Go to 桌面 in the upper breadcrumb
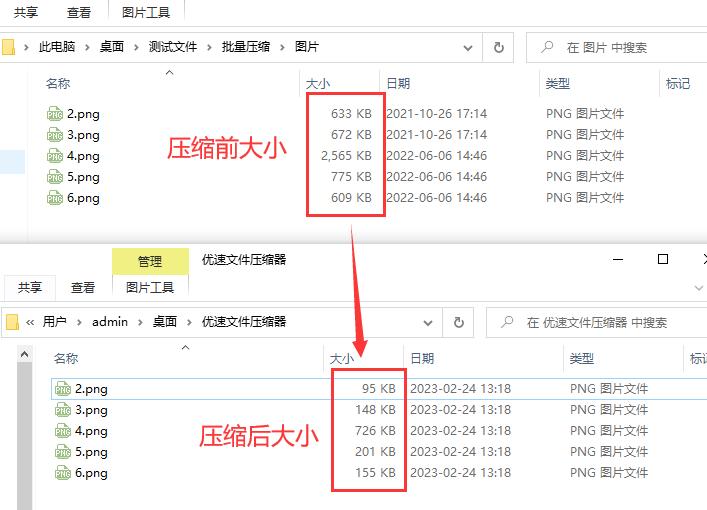 tap(112, 47)
